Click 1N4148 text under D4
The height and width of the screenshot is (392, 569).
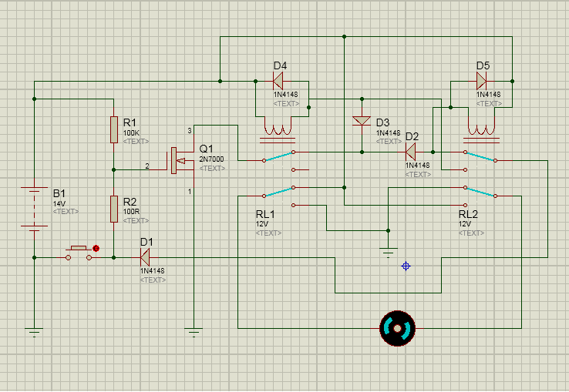coord(285,95)
